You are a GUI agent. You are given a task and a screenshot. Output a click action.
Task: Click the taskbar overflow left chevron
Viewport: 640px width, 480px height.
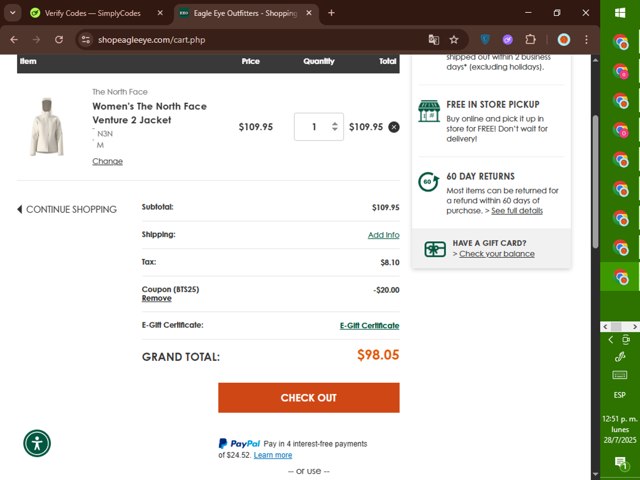coord(611,340)
